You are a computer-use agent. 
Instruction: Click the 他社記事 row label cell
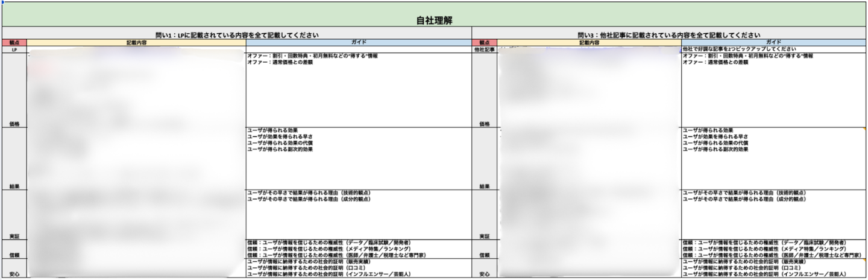484,49
